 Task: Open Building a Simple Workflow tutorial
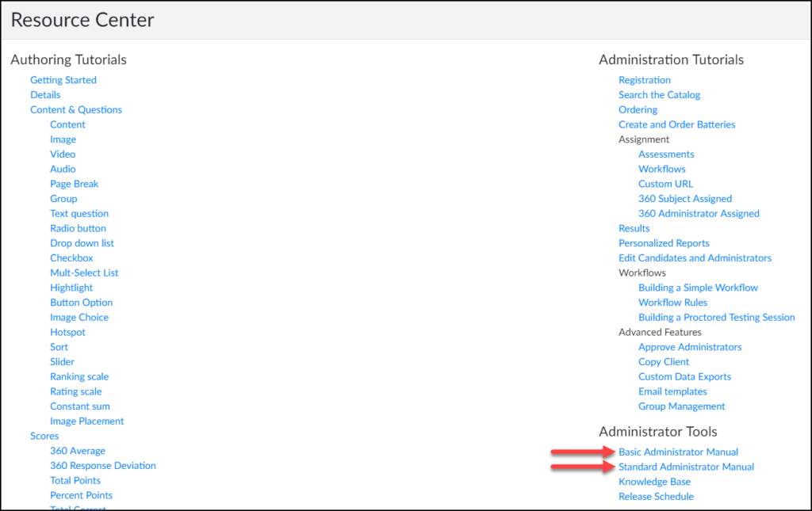click(698, 288)
